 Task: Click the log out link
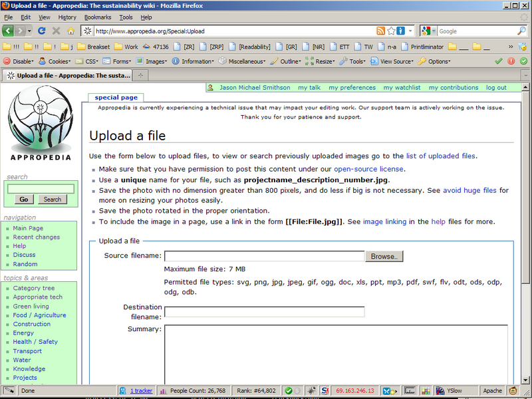496,88
